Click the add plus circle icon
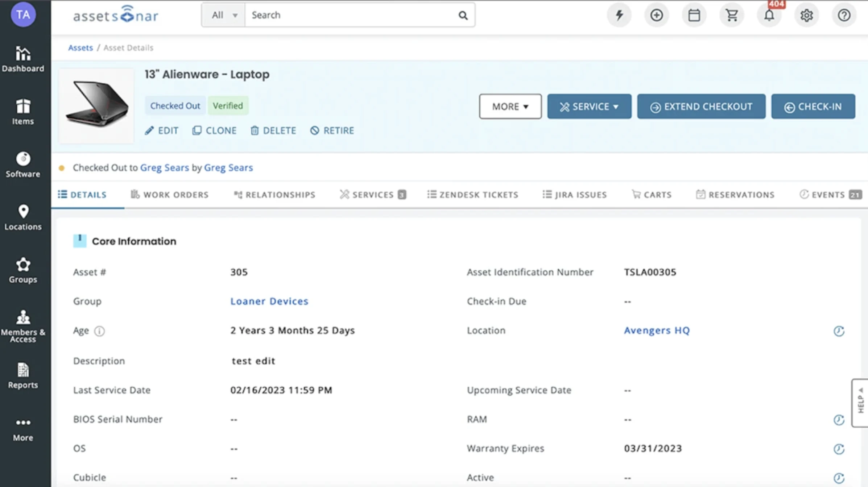The height and width of the screenshot is (487, 868). 657,15
